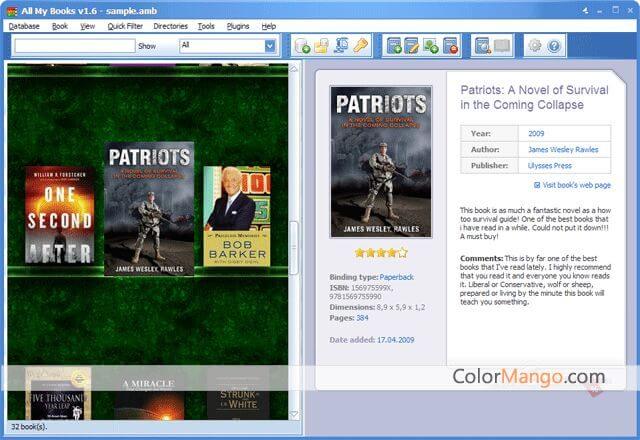This screenshot has width=640, height=440.
Task: Select the Bob Barker book cover
Action: pyautogui.click(x=237, y=216)
